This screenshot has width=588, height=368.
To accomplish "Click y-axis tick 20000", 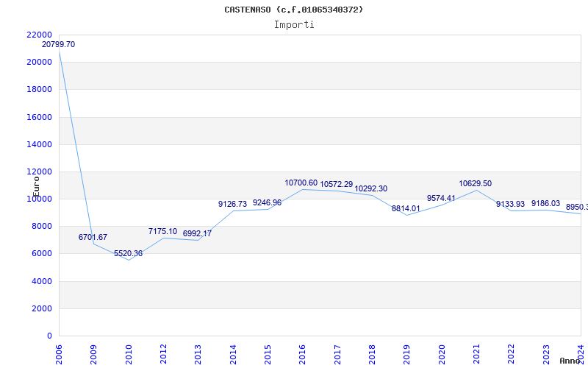I will [39, 62].
